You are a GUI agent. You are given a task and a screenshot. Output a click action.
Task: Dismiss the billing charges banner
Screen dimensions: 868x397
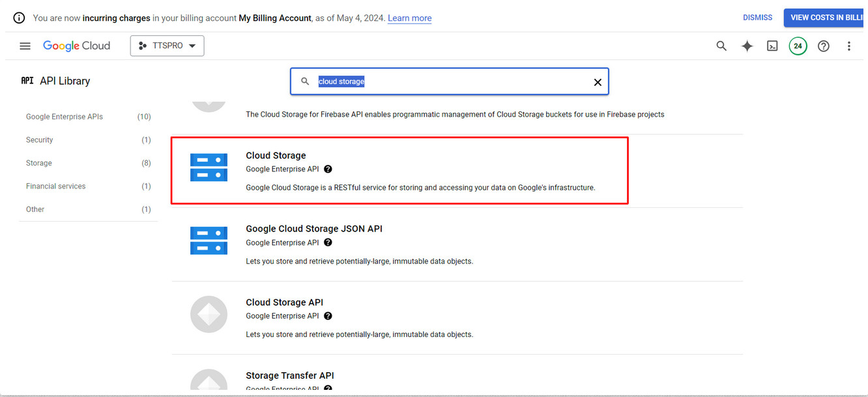(x=757, y=18)
